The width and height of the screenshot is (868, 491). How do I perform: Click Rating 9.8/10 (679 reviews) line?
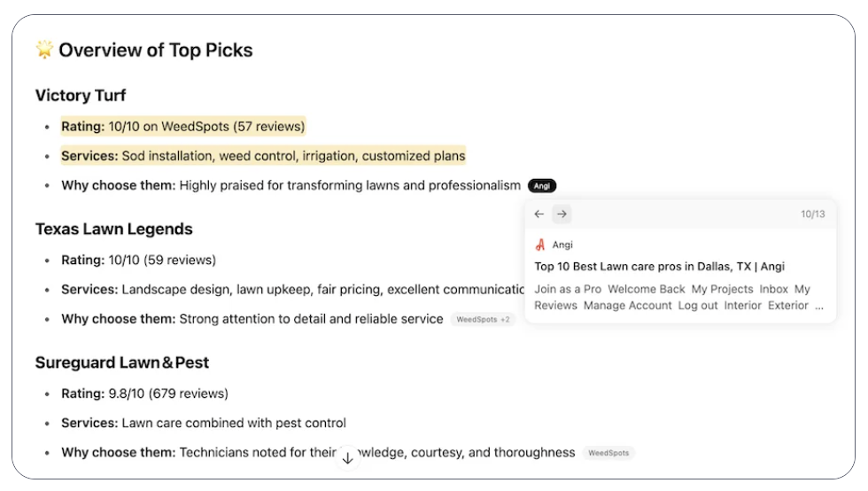pos(144,394)
